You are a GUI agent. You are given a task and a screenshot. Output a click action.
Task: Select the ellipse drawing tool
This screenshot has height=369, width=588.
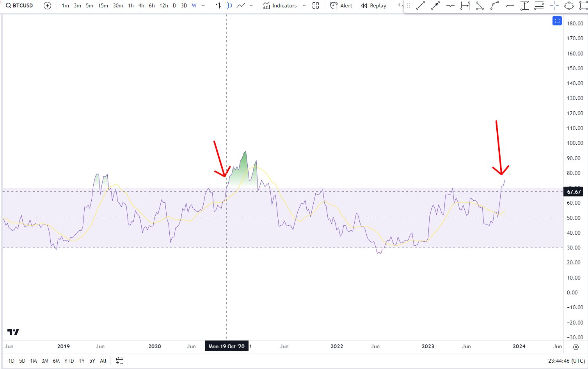[569, 6]
